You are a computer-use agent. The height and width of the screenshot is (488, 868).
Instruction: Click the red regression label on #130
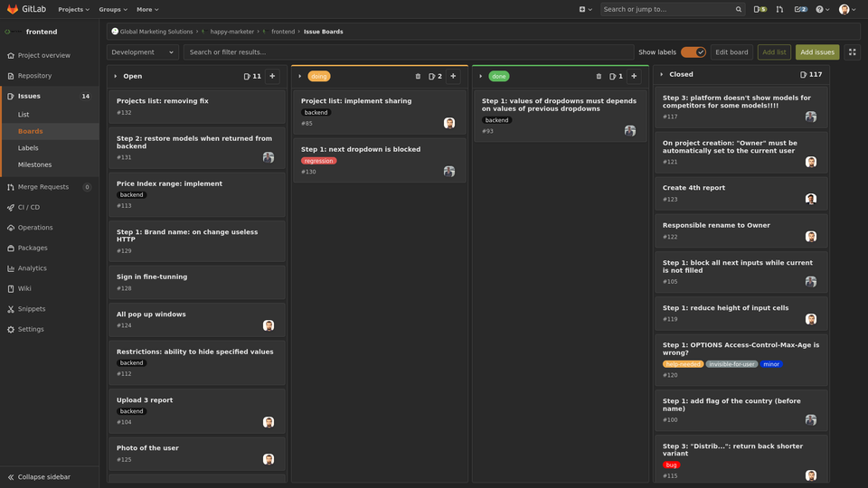click(x=319, y=161)
